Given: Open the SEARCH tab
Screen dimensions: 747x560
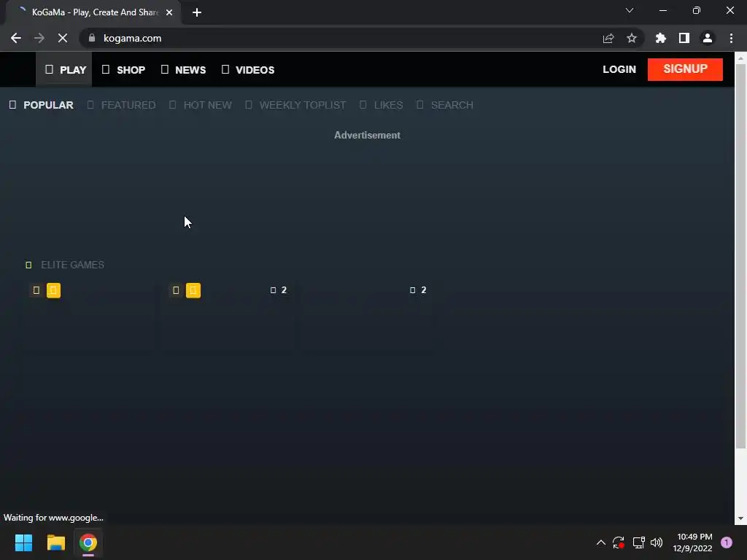Looking at the screenshot, I should point(445,105).
